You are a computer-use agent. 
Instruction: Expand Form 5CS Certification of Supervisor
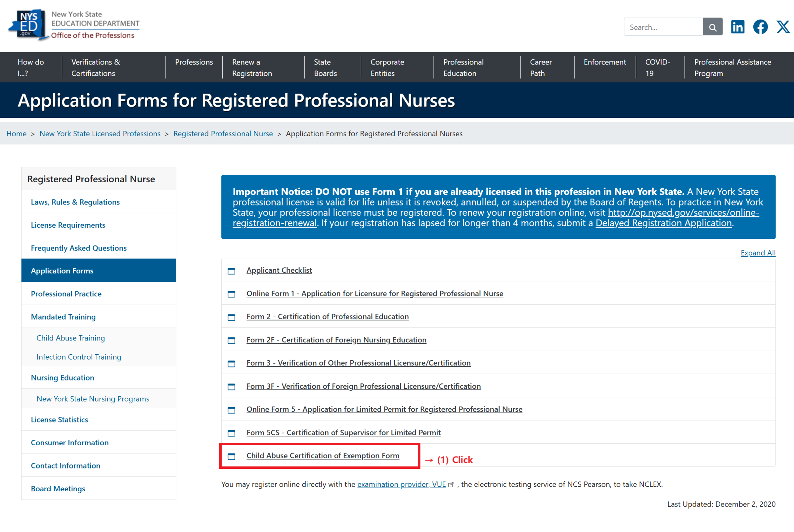coord(344,432)
